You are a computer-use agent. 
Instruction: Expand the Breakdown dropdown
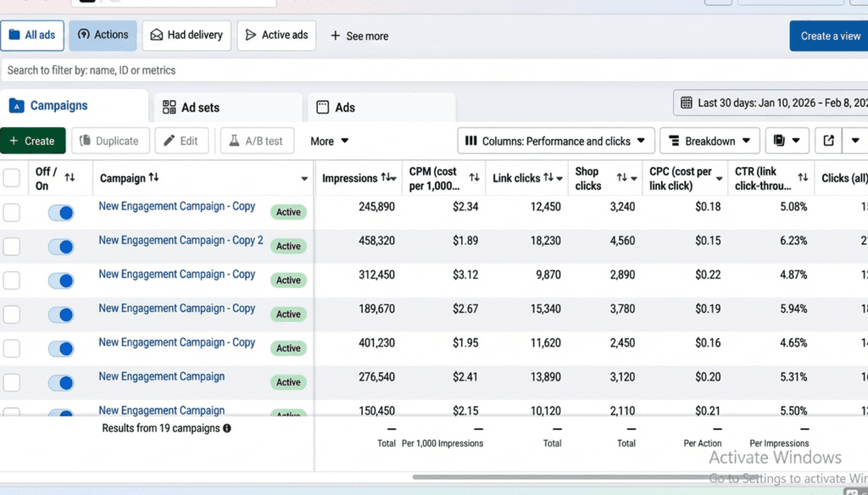pos(709,141)
